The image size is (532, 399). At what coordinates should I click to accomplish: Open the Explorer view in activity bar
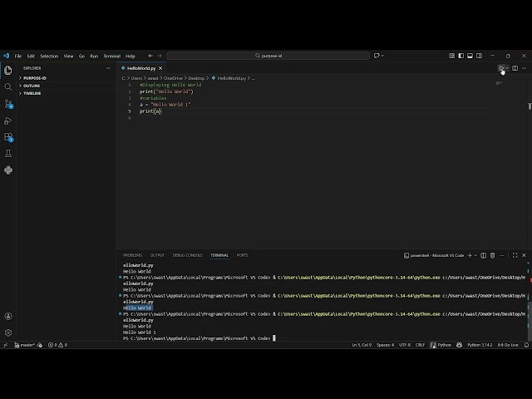click(x=8, y=70)
